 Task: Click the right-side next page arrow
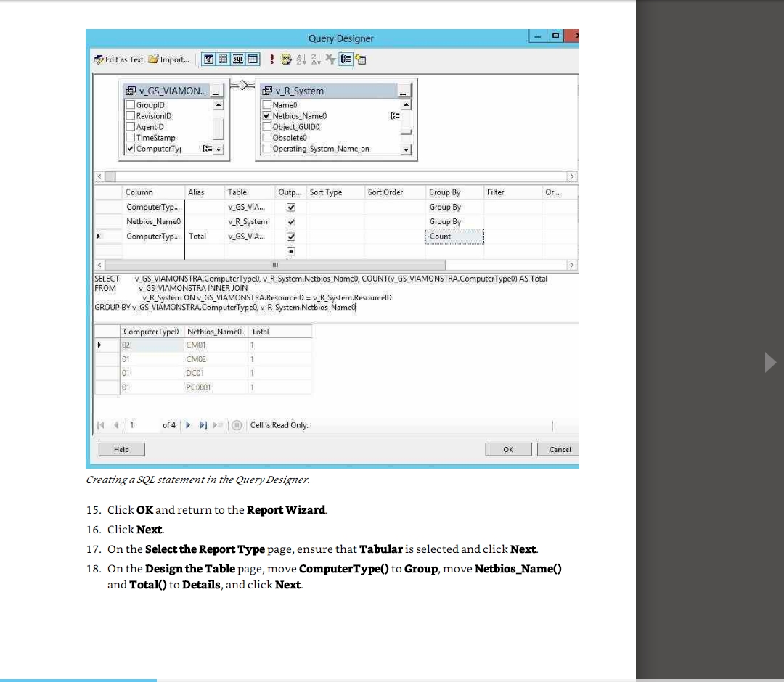(x=770, y=362)
